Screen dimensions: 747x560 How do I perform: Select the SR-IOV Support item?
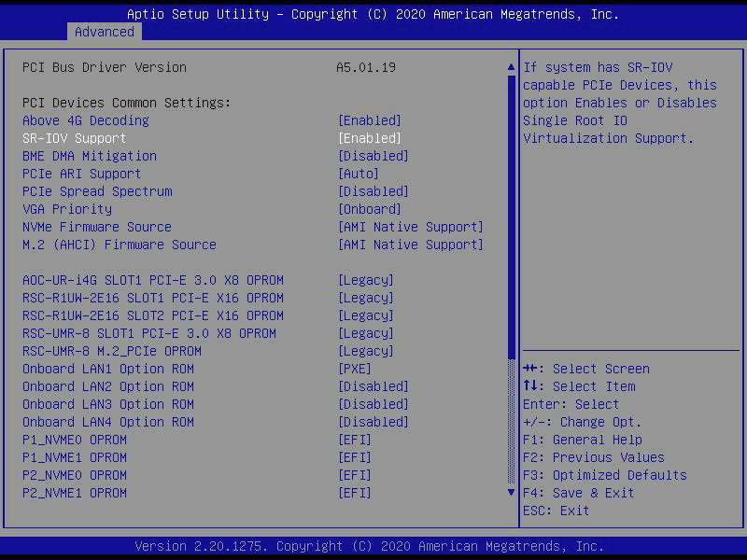coord(75,138)
